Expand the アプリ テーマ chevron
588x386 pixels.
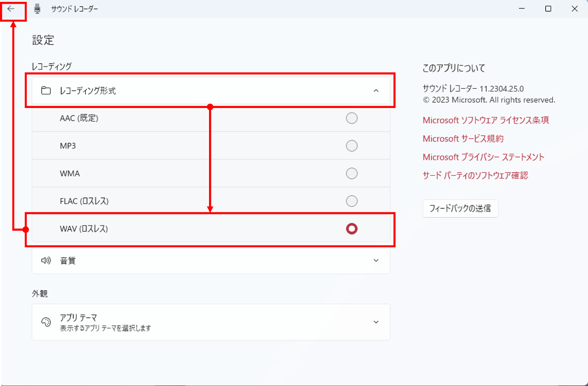click(376, 322)
